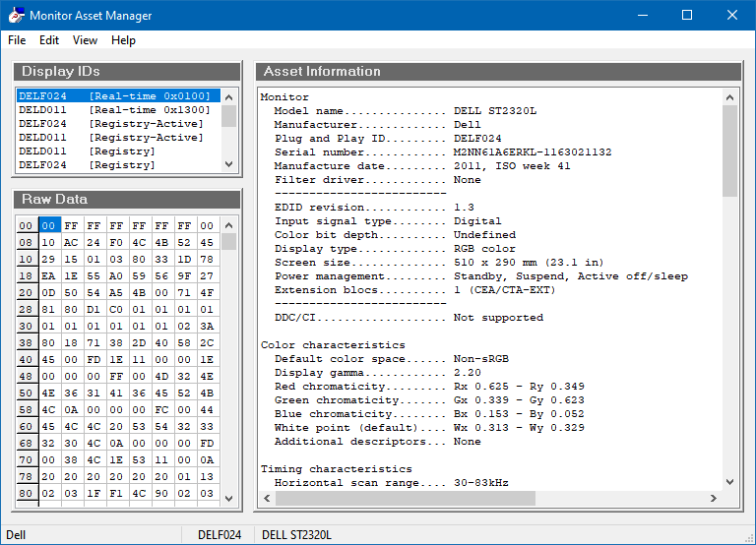Click raw data row offset 38
Viewport: 756px width, 545px height.
26,343
